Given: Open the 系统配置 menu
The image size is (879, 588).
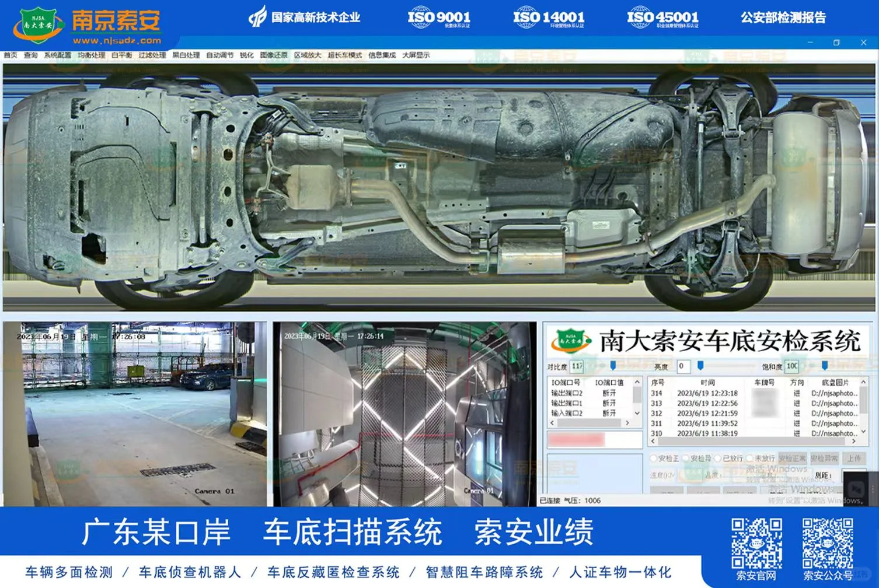Looking at the screenshot, I should pyautogui.click(x=57, y=55).
